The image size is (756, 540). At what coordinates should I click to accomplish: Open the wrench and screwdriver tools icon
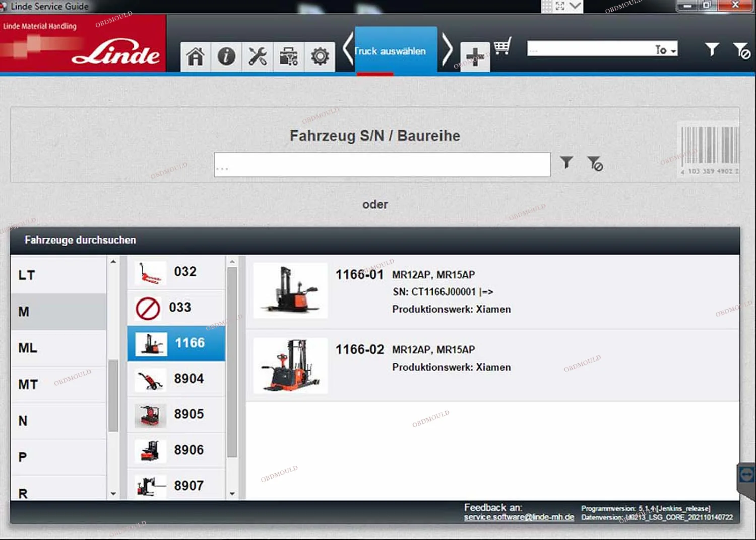pos(258,56)
